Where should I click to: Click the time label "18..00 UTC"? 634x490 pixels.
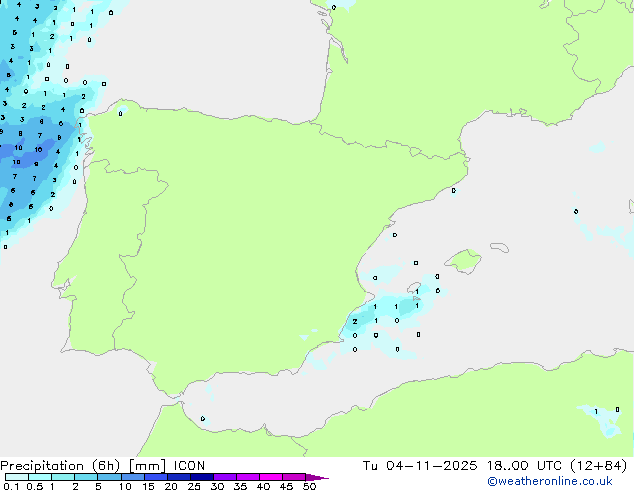[x=524, y=466]
